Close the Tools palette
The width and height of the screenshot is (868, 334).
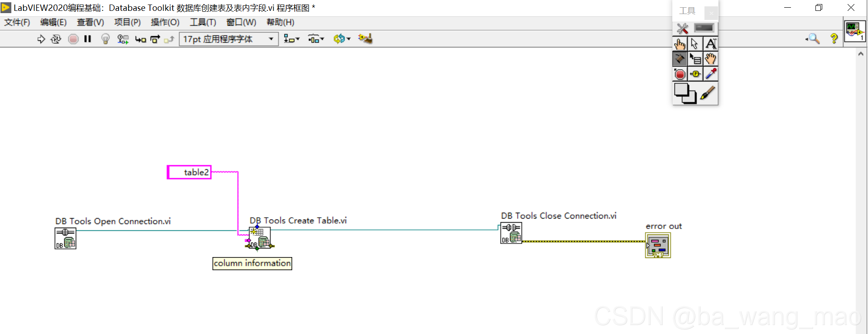[x=711, y=13]
